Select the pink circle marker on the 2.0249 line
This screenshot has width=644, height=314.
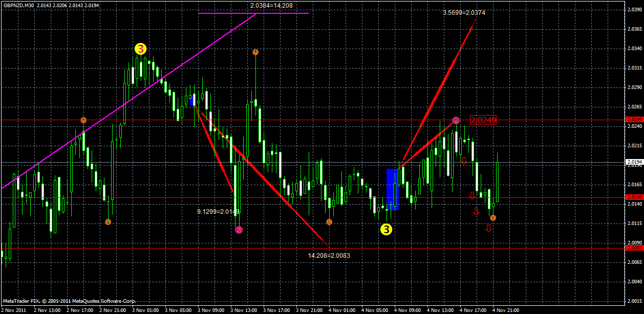pos(456,121)
